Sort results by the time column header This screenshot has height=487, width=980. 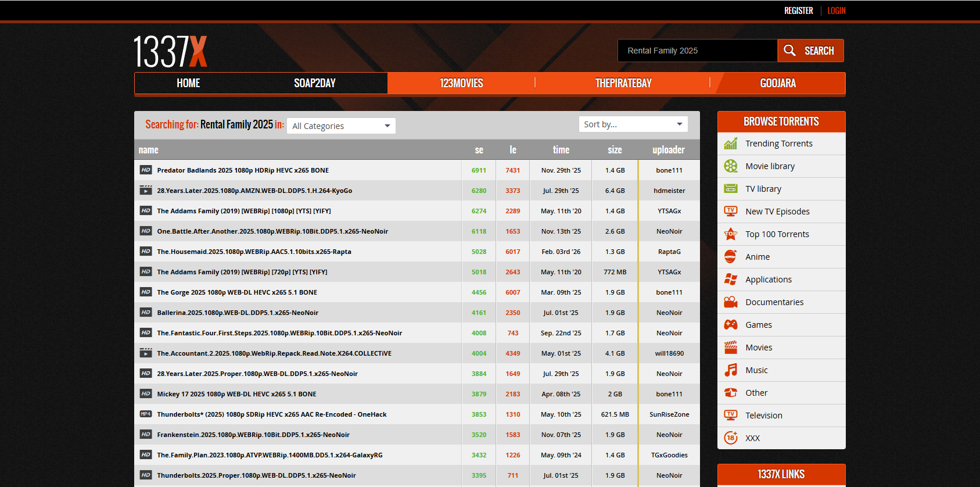tap(561, 150)
